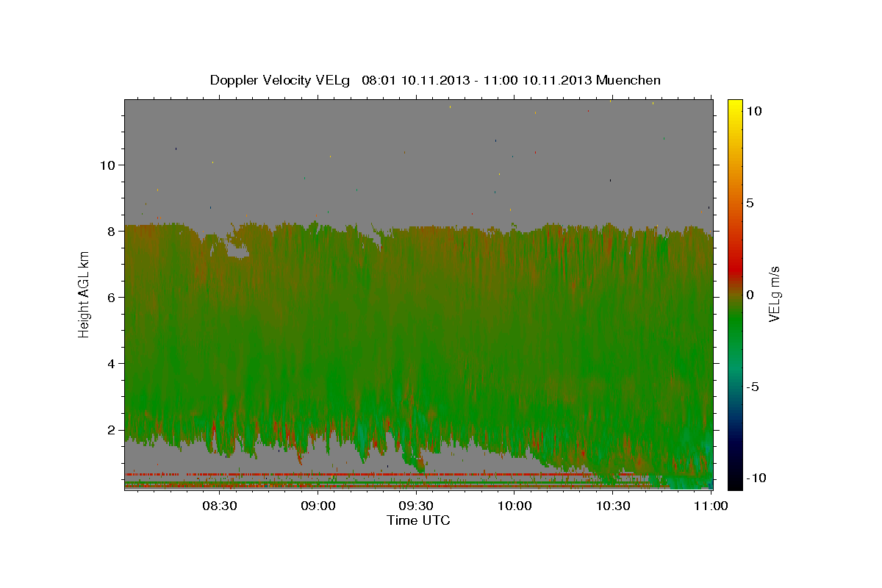Click the colorbar tick label '-5'
The width and height of the screenshot is (882, 588).
tap(752, 387)
